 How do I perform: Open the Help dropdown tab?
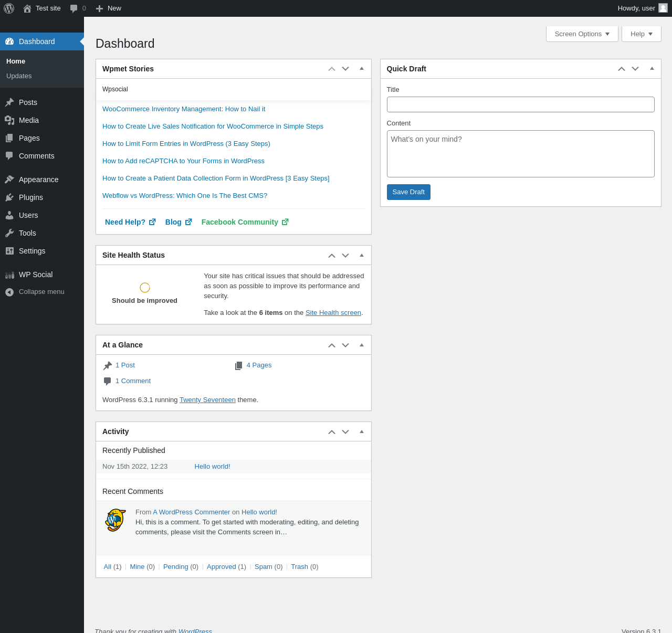(642, 34)
